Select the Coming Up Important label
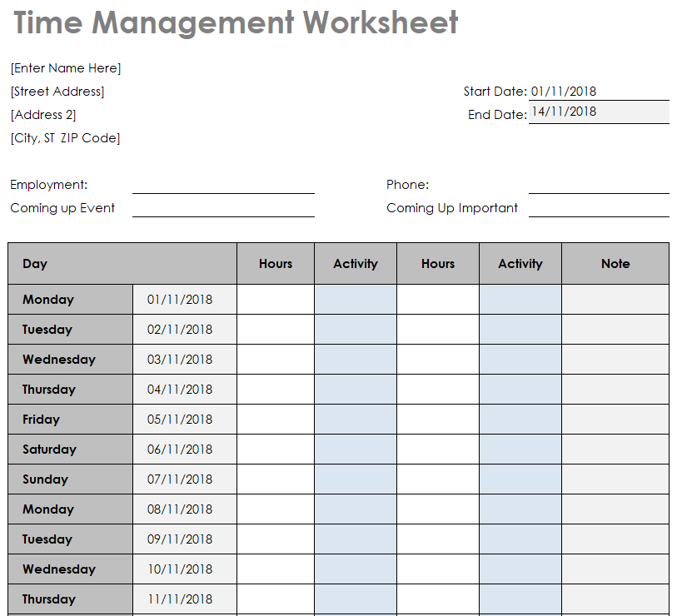The image size is (677, 616). 452,208
